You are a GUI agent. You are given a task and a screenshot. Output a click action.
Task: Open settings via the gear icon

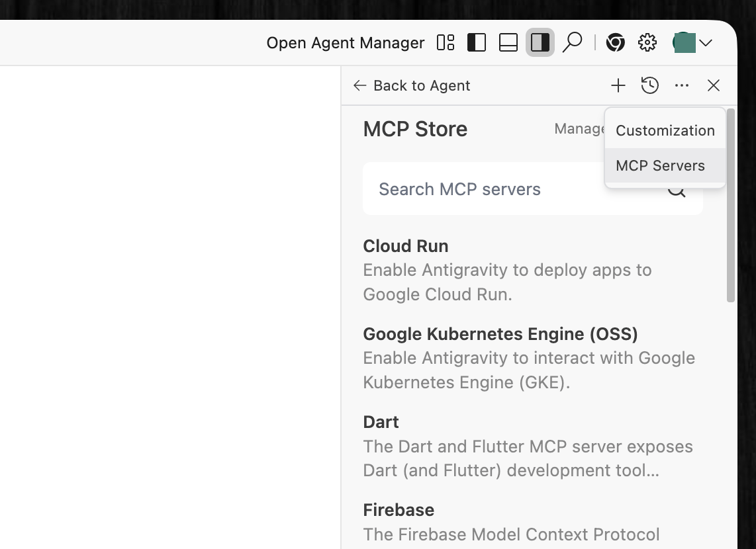point(647,43)
